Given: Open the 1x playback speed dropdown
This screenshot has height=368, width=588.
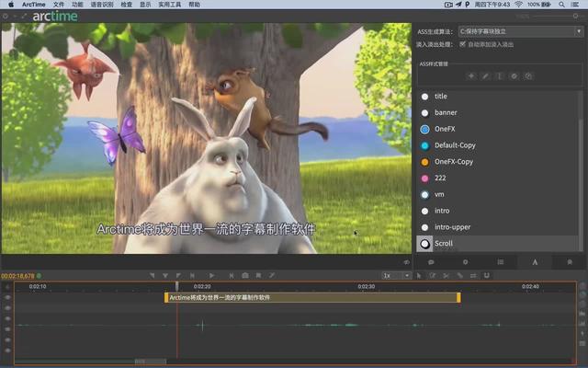Looking at the screenshot, I should click(396, 276).
